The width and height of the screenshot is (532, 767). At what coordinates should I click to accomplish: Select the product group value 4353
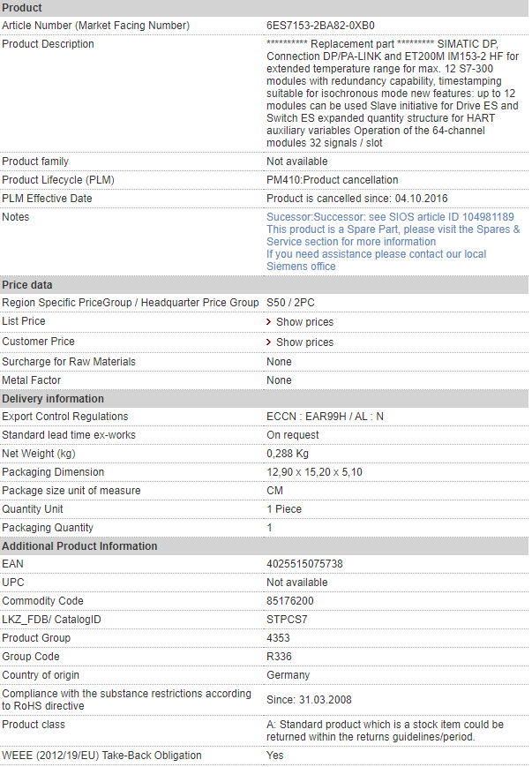click(278, 638)
